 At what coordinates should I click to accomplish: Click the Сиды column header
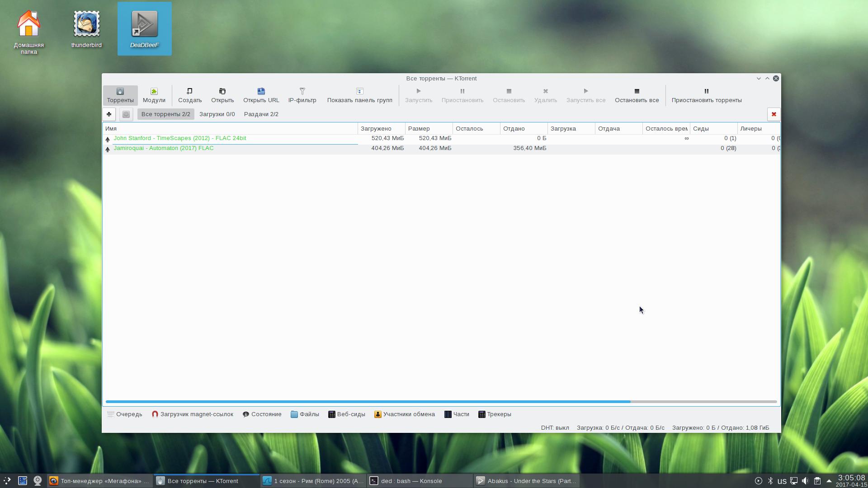(714, 129)
